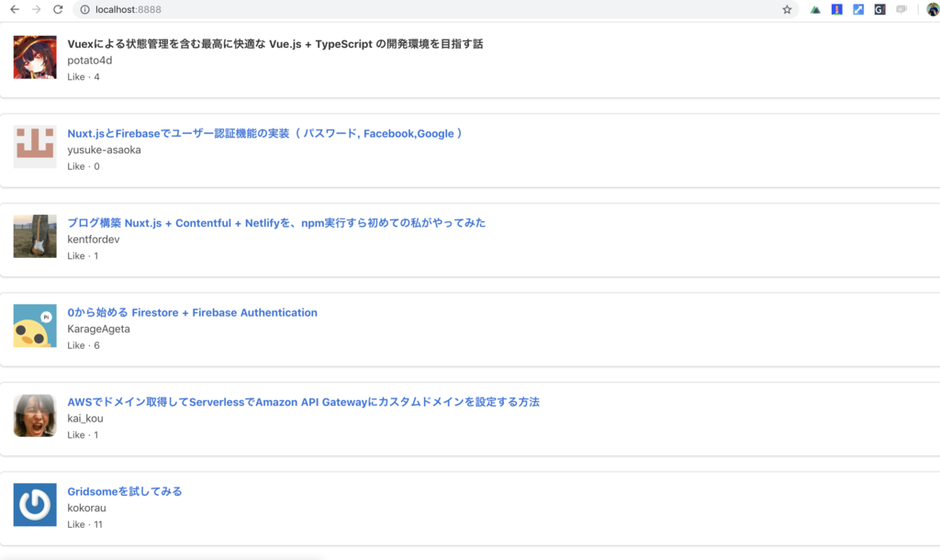Open the Chrome profile avatar
This screenshot has height=560, width=940.
point(933,9)
